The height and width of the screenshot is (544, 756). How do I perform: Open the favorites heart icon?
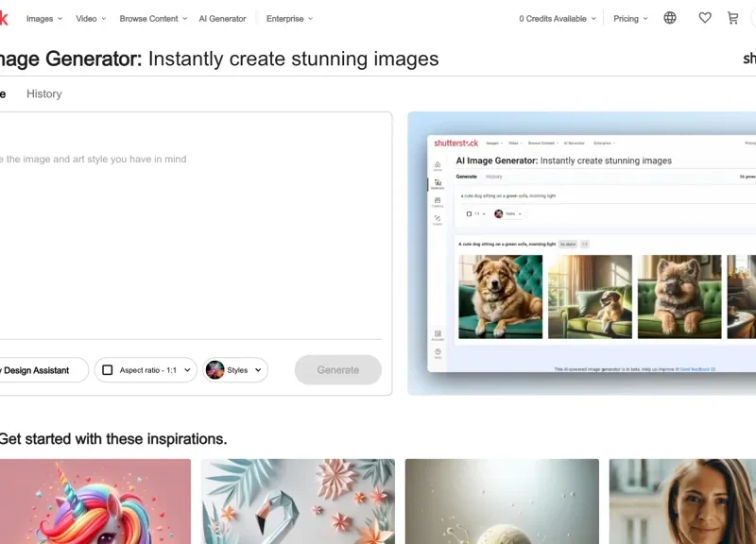(705, 18)
